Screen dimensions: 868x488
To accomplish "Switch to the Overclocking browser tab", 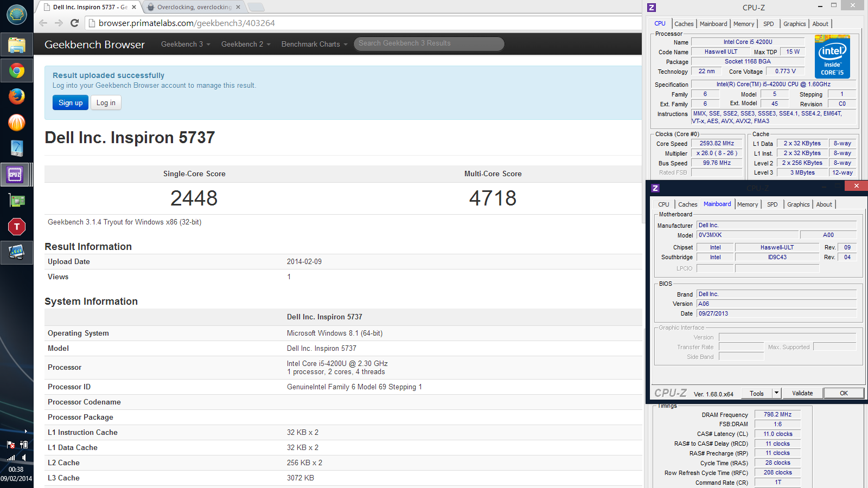I will (194, 7).
